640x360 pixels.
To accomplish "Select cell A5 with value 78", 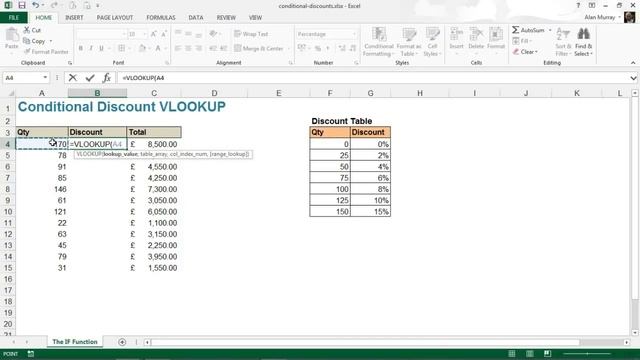I will 42,156.
